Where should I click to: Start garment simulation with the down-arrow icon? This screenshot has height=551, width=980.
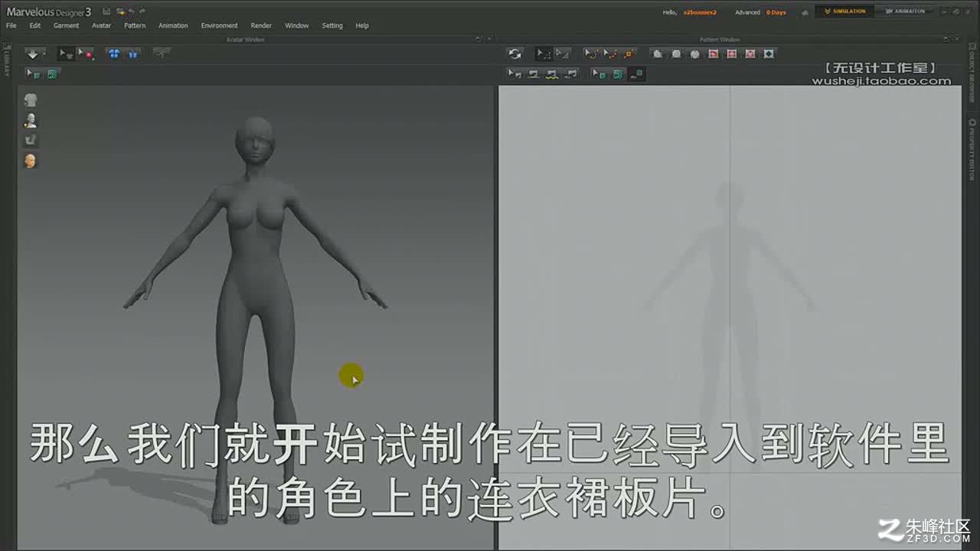click(x=33, y=54)
